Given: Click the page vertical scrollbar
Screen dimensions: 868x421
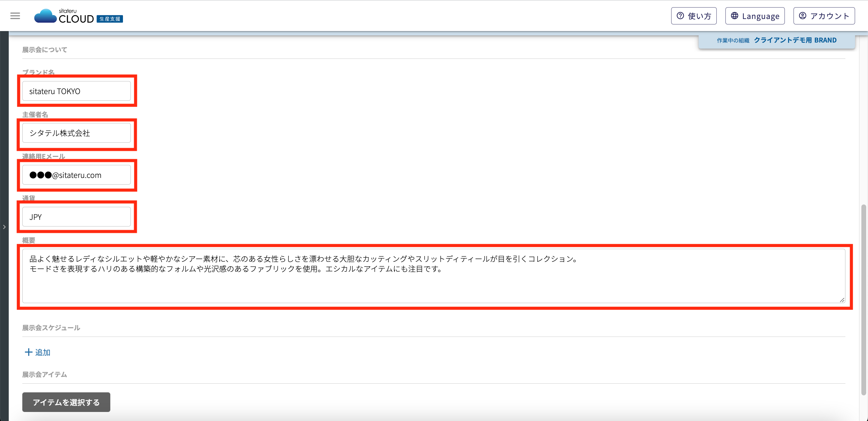Looking at the screenshot, I should click(863, 299).
